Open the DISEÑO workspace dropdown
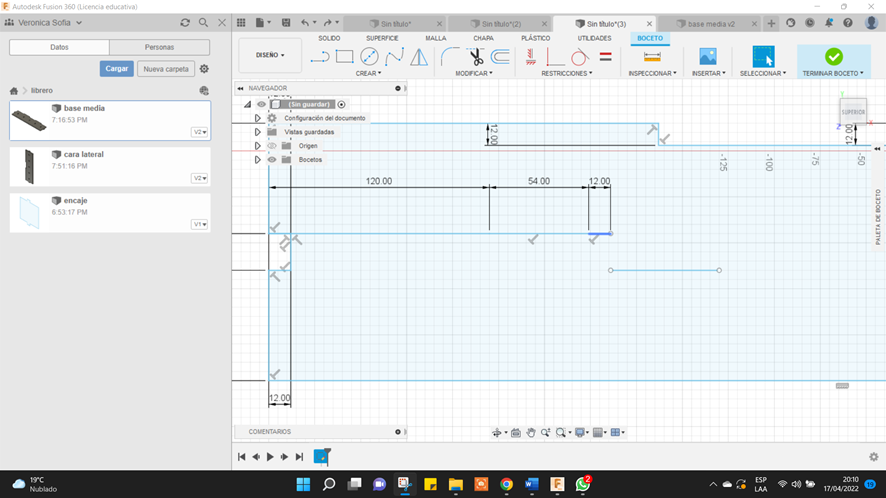Screen dimensions: 886x498 [x=270, y=56]
